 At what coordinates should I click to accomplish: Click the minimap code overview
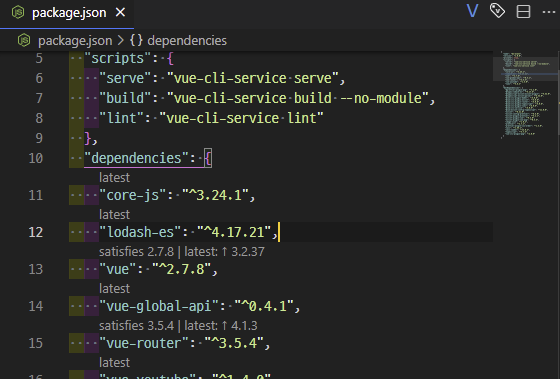[525, 95]
